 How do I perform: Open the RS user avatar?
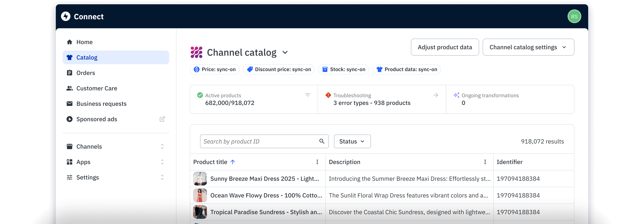[574, 16]
